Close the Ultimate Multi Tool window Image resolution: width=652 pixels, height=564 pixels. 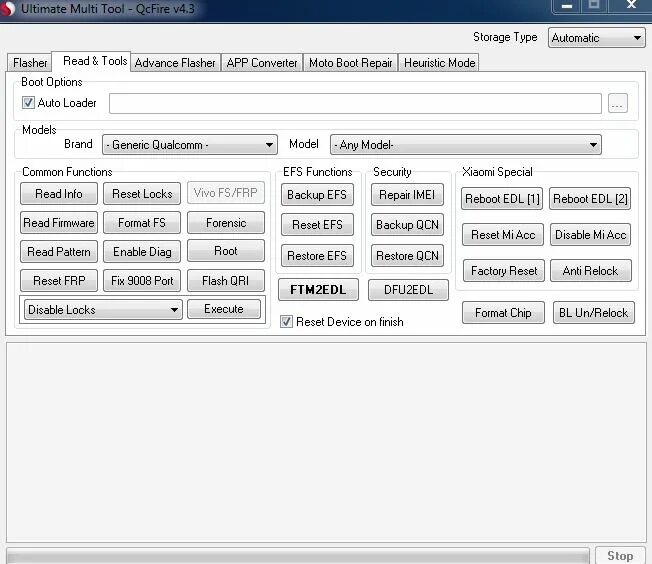pyautogui.click(x=631, y=5)
